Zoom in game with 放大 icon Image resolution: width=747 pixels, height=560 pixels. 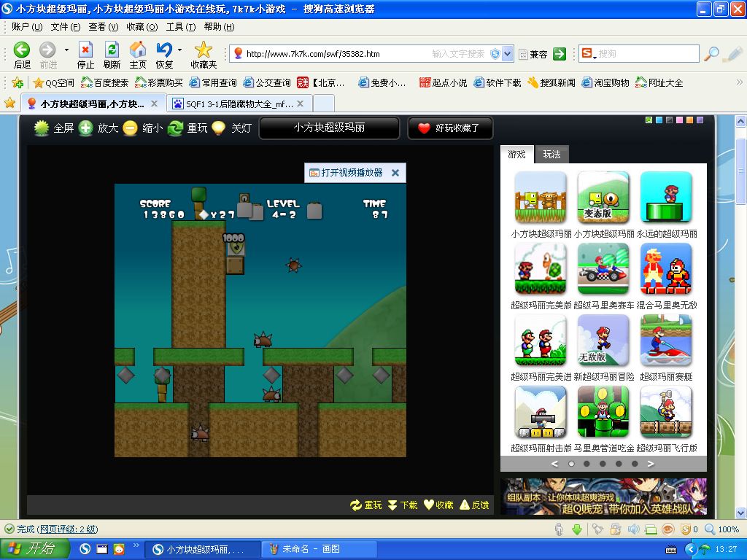click(86, 128)
